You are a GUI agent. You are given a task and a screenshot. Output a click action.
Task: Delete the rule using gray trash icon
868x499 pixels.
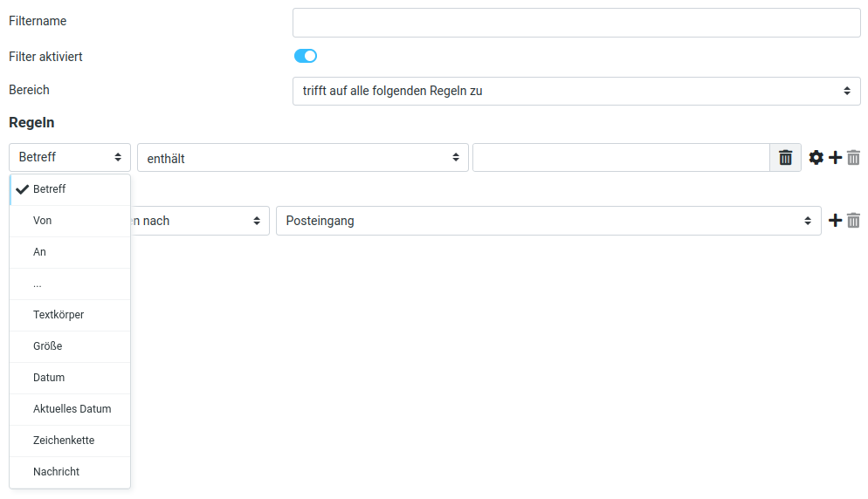coord(854,158)
